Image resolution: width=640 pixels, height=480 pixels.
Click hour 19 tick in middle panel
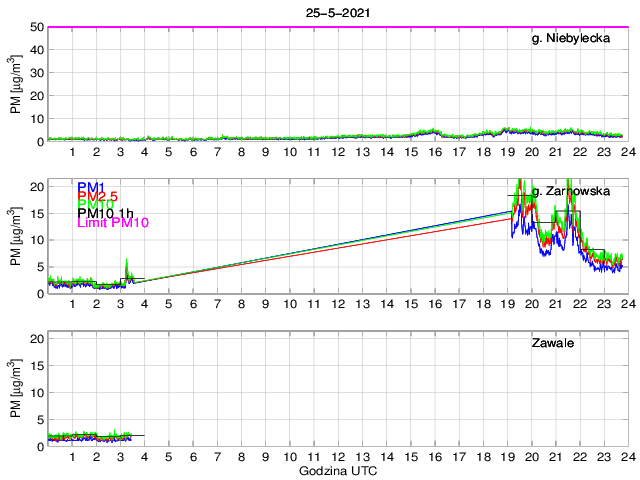pos(506,304)
